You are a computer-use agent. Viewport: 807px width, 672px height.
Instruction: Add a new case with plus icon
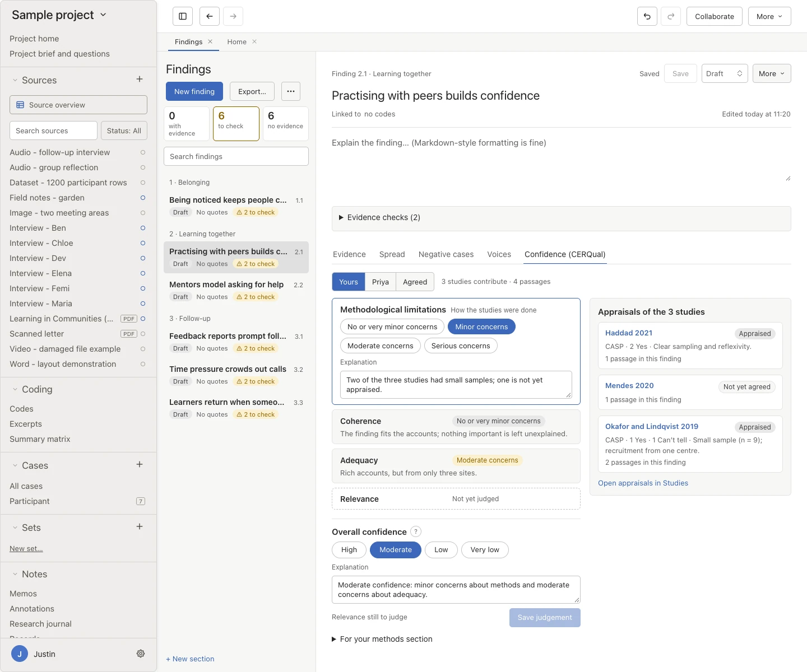[140, 465]
